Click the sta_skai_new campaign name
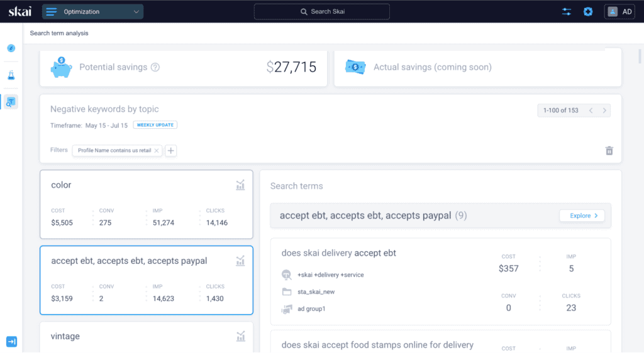 click(x=316, y=292)
